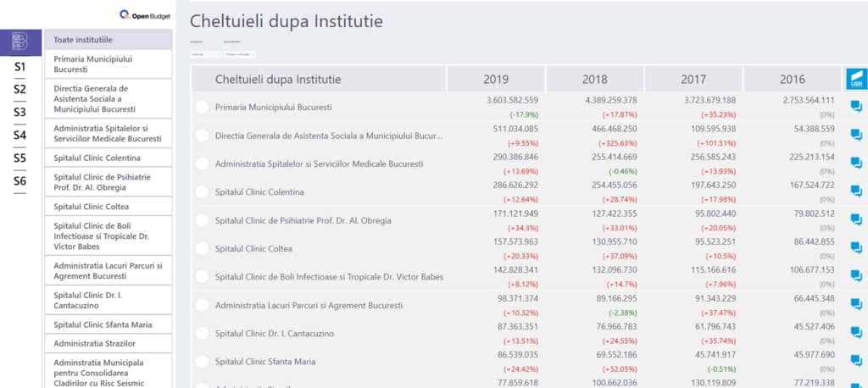Select Toate institutiile in the sidebar
The image size is (868, 388).
(108, 40)
